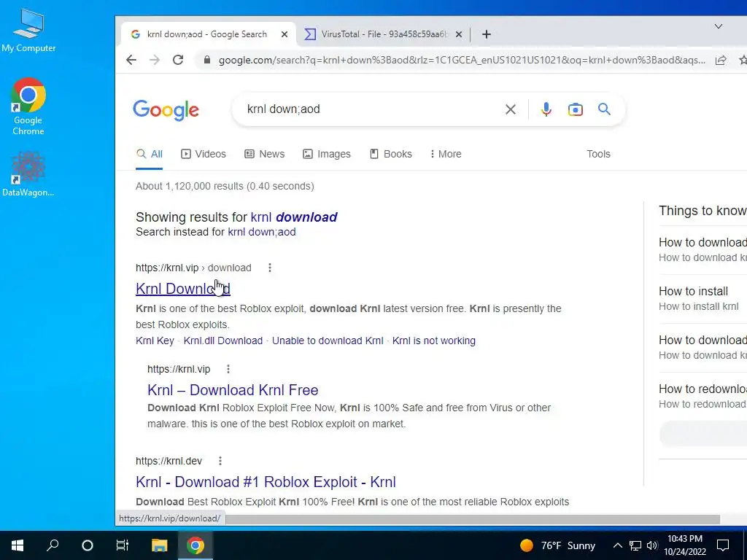
Task: Click the padlock site info icon
Action: coord(206,60)
